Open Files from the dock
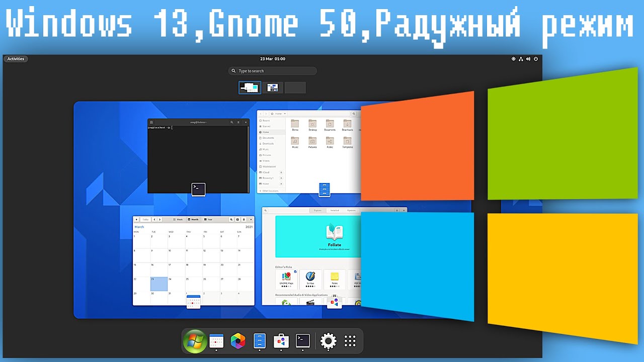This screenshot has width=644, height=362. (259, 341)
